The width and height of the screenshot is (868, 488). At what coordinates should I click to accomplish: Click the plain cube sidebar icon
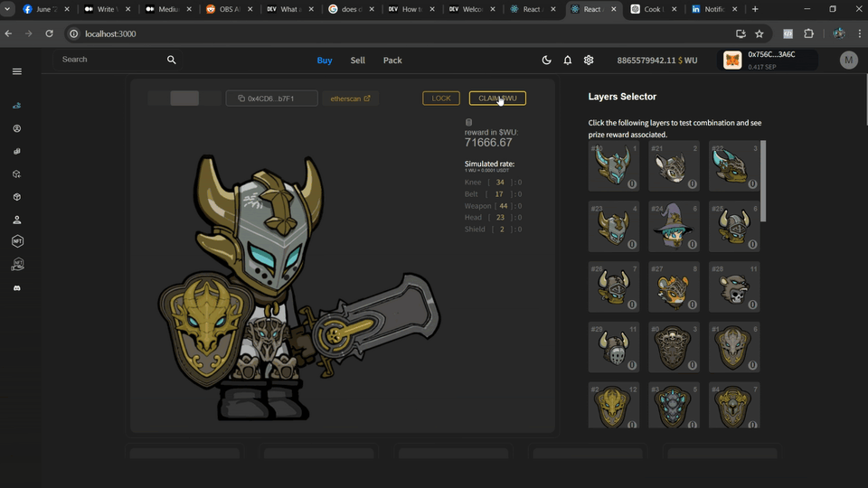pos(17,197)
